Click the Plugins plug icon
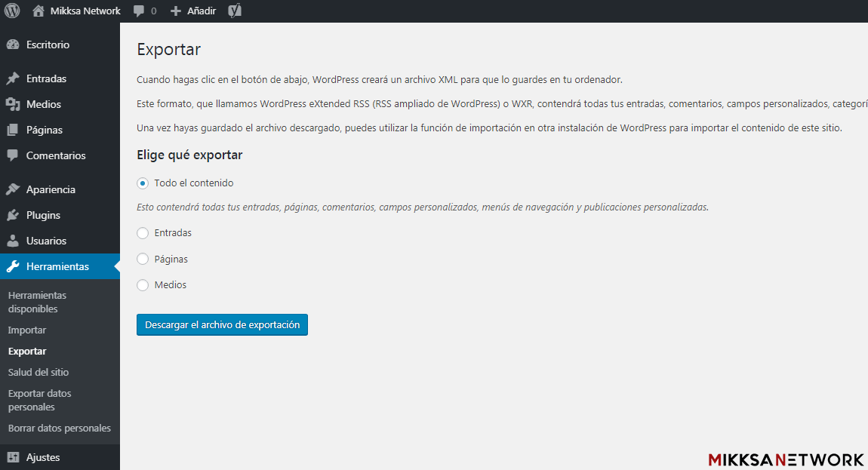 coord(13,215)
